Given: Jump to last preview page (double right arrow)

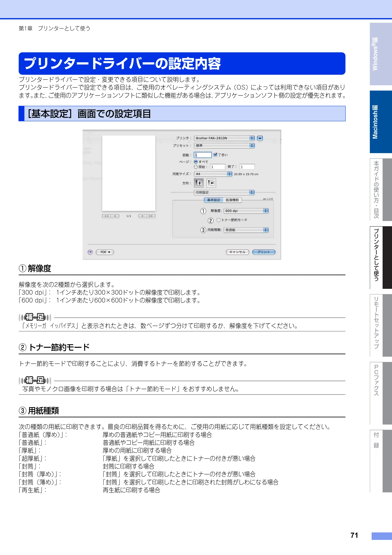Looking at the screenshot, I should (x=151, y=216).
